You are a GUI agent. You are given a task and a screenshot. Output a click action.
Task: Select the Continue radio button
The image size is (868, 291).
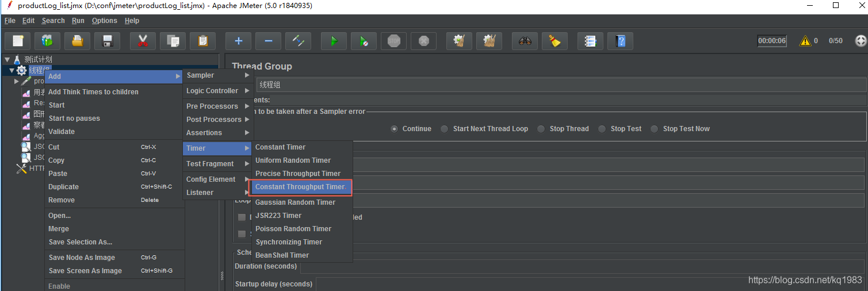(394, 129)
